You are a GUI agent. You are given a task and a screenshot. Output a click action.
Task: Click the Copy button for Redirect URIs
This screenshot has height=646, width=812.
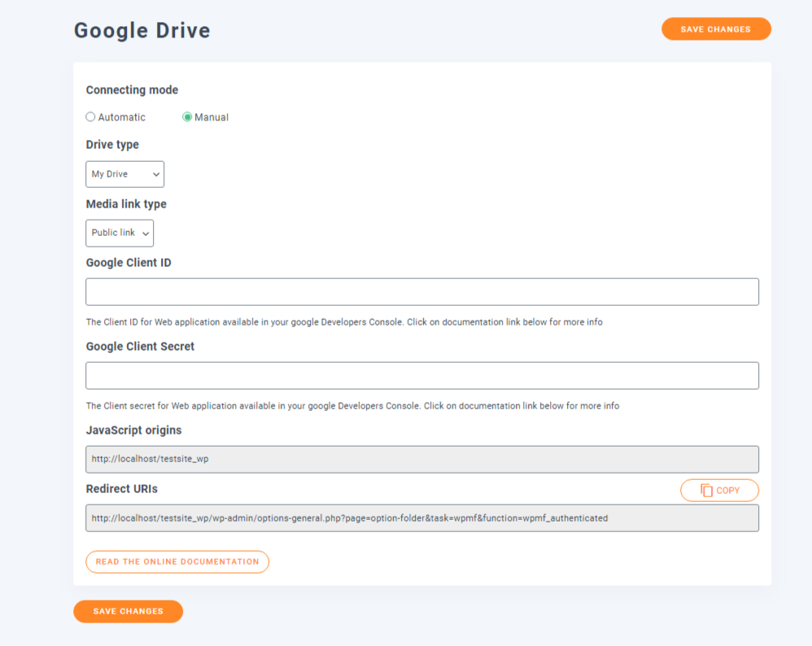(719, 491)
